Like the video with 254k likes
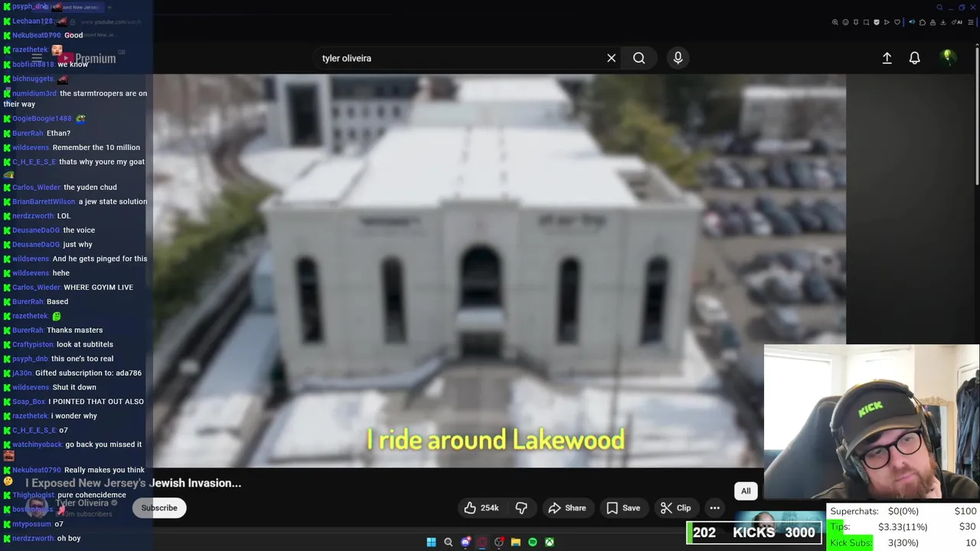 pyautogui.click(x=482, y=507)
